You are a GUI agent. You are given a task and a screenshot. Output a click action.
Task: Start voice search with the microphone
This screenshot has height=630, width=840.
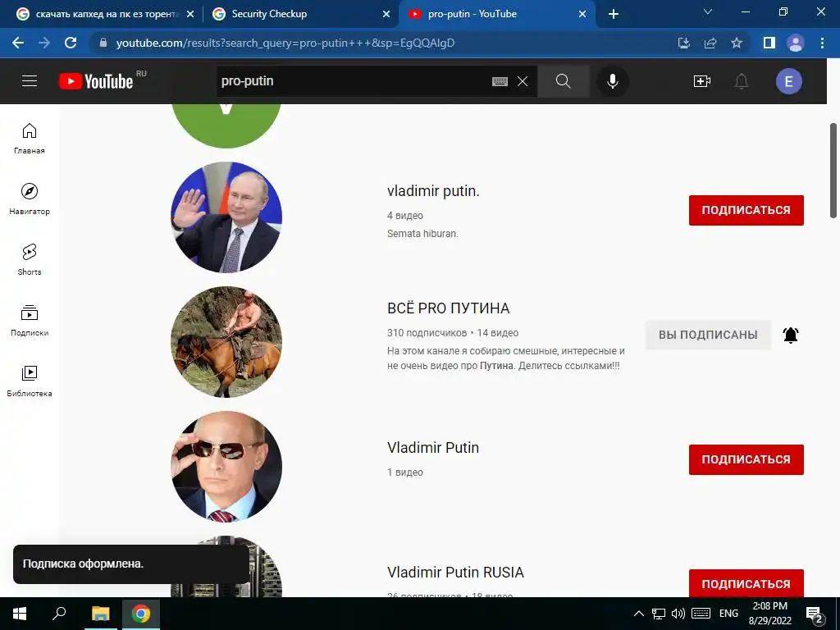(x=612, y=81)
